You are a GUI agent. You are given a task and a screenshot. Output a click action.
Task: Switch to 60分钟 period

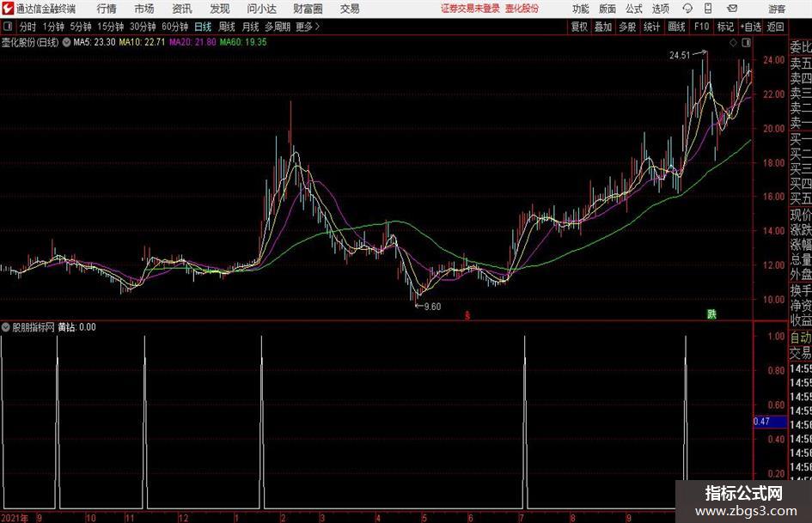[174, 27]
